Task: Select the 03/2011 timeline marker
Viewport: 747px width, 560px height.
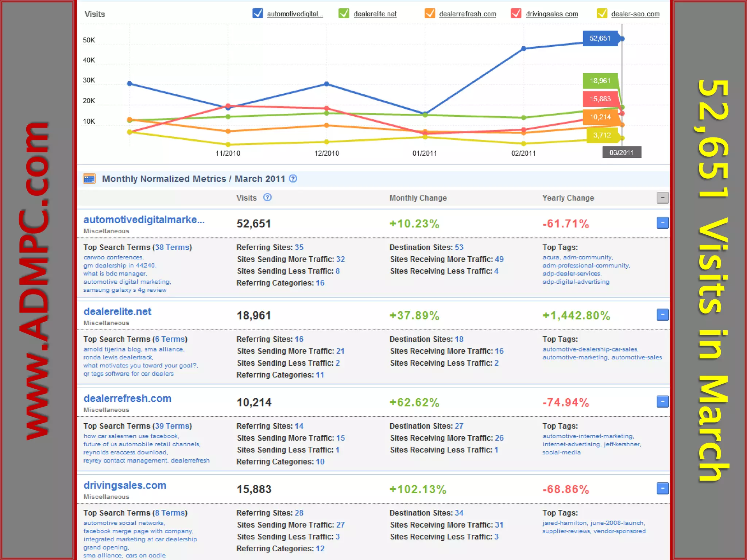Action: 622,152
